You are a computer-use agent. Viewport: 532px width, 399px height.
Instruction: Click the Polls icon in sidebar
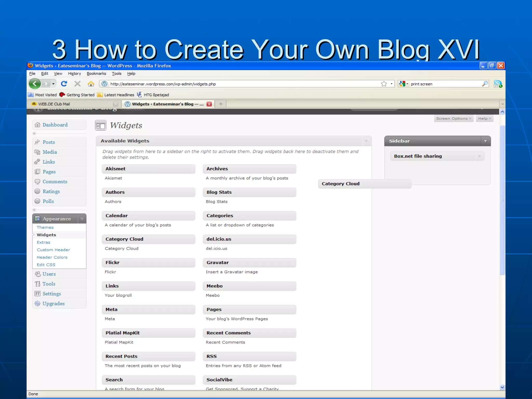pos(37,201)
